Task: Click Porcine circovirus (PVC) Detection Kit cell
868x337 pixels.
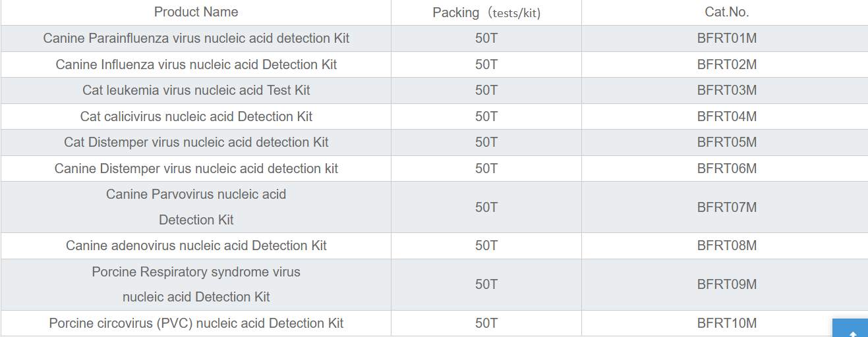Action: point(196,323)
